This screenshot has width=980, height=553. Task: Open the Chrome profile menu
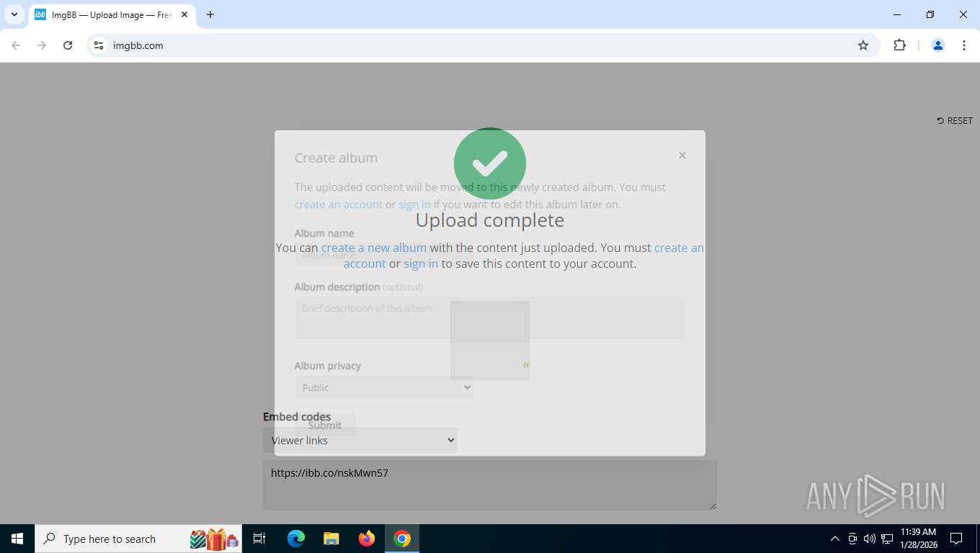(x=938, y=45)
